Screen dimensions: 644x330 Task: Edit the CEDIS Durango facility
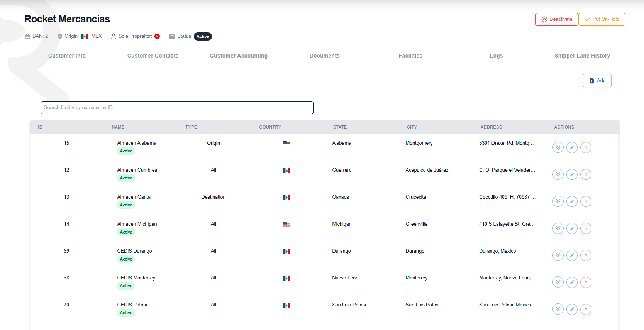coord(572,255)
